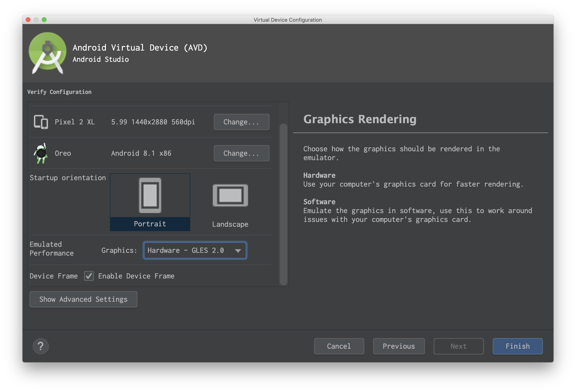Click the bold 'Hardware' help heading
This screenshot has width=576, height=392.
pos(319,175)
